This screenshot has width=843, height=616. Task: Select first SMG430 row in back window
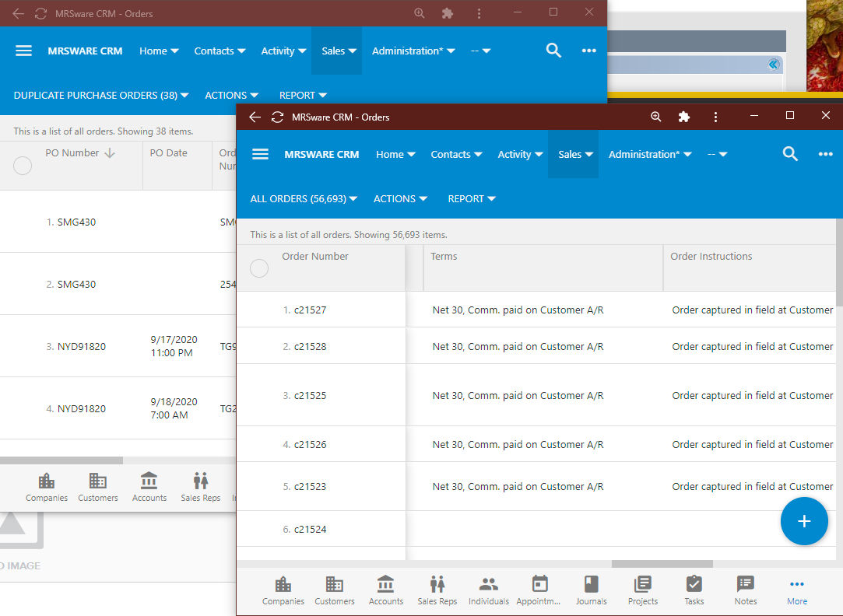[x=118, y=222]
